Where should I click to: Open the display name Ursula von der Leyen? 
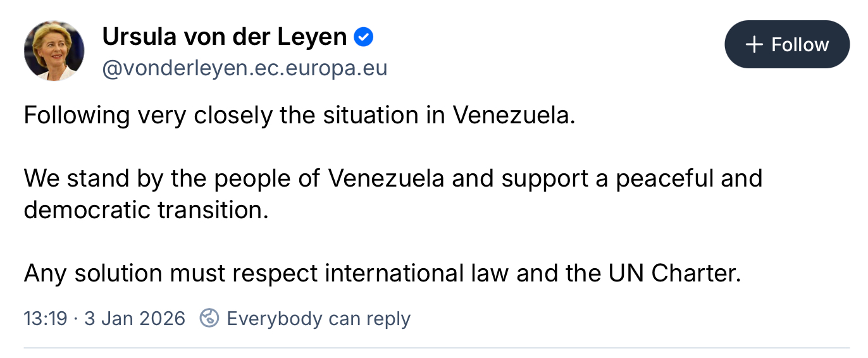click(x=224, y=37)
